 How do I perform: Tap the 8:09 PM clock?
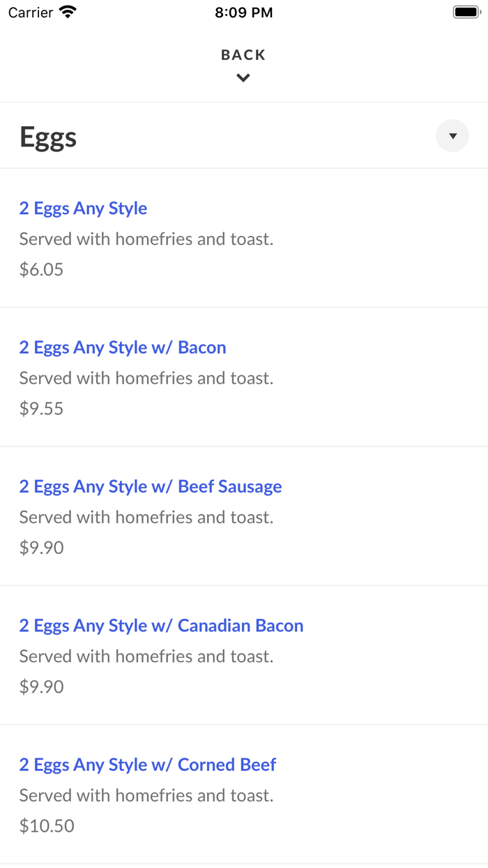tap(243, 13)
